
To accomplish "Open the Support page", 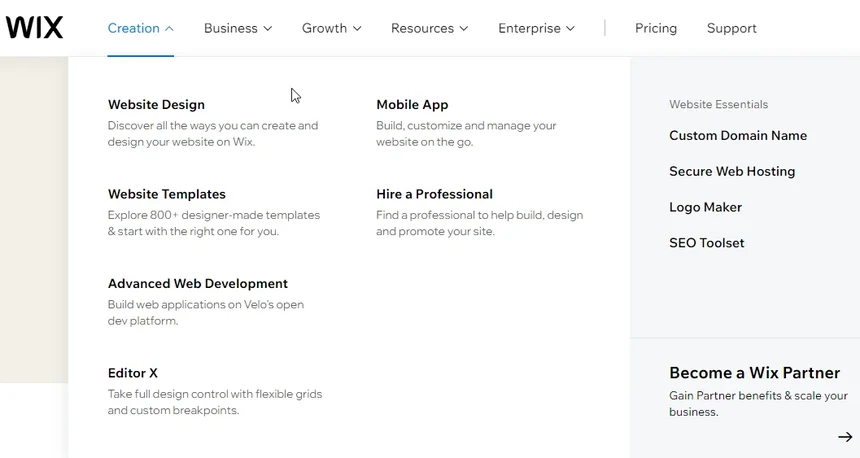I will pos(732,28).
